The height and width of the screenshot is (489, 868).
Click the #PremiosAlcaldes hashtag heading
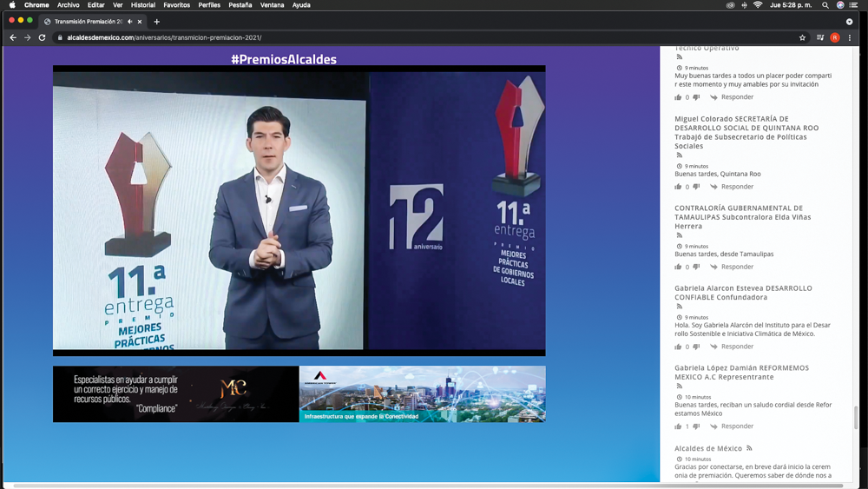[284, 59]
